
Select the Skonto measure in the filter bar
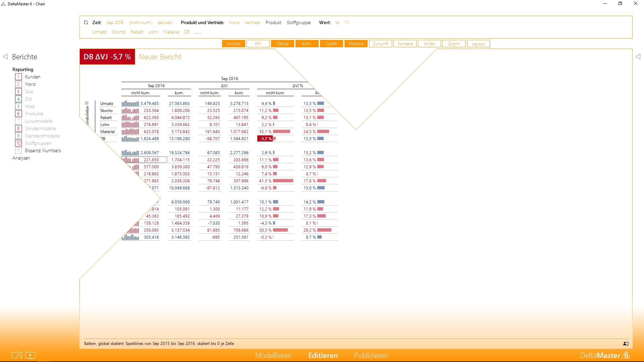click(x=118, y=32)
